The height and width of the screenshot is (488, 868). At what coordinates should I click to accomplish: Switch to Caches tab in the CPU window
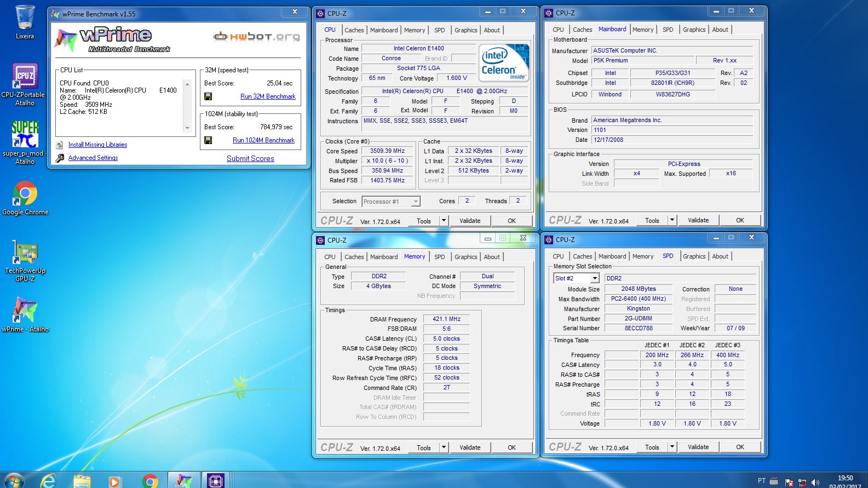[354, 30]
